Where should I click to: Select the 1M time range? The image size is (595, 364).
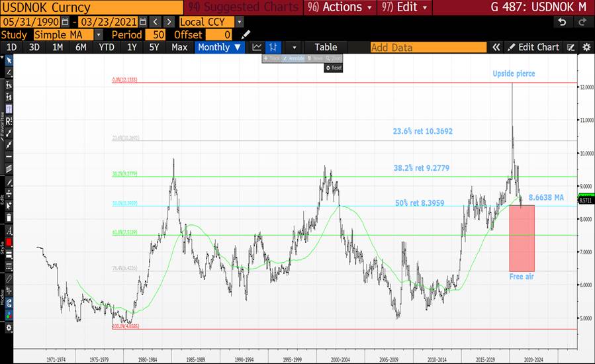click(x=58, y=48)
